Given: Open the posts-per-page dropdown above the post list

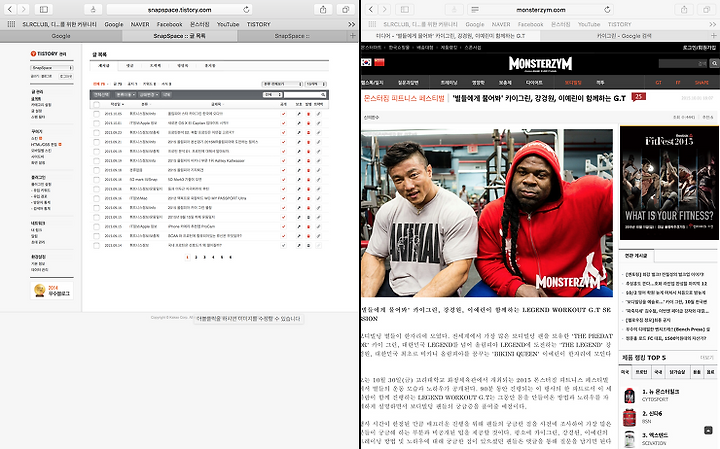Looking at the screenshot, I should click(315, 84).
